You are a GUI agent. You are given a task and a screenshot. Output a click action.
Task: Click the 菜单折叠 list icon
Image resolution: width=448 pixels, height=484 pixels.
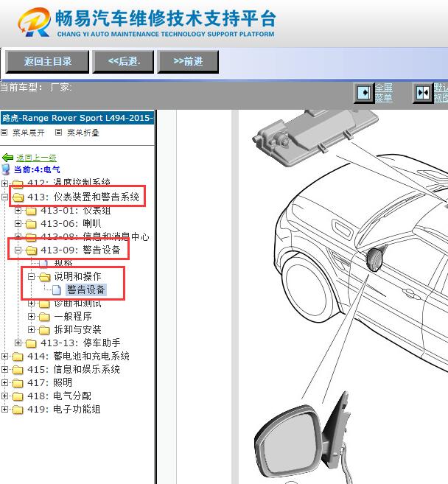pyautogui.click(x=58, y=133)
